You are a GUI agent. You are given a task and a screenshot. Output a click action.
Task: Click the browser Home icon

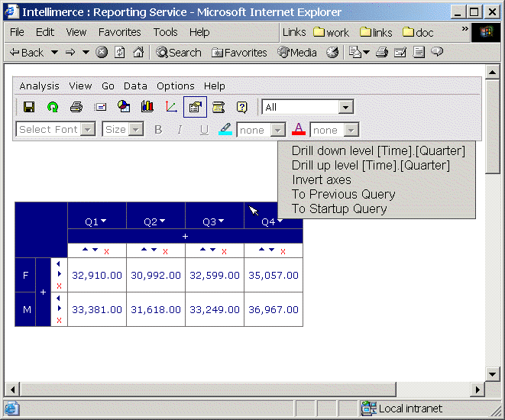[x=138, y=52]
